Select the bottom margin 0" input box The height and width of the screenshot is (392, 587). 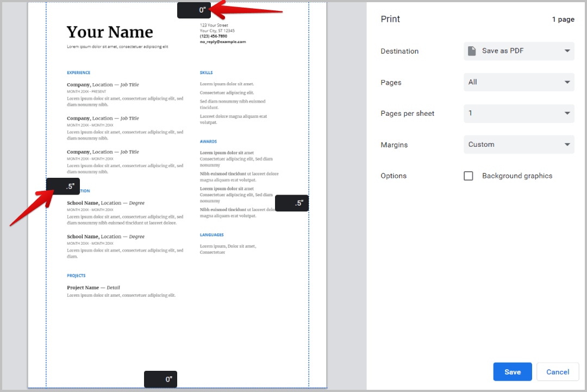tap(161, 379)
